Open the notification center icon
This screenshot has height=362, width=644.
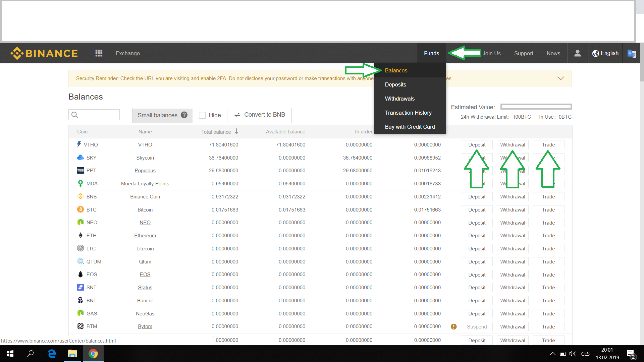[x=631, y=354]
